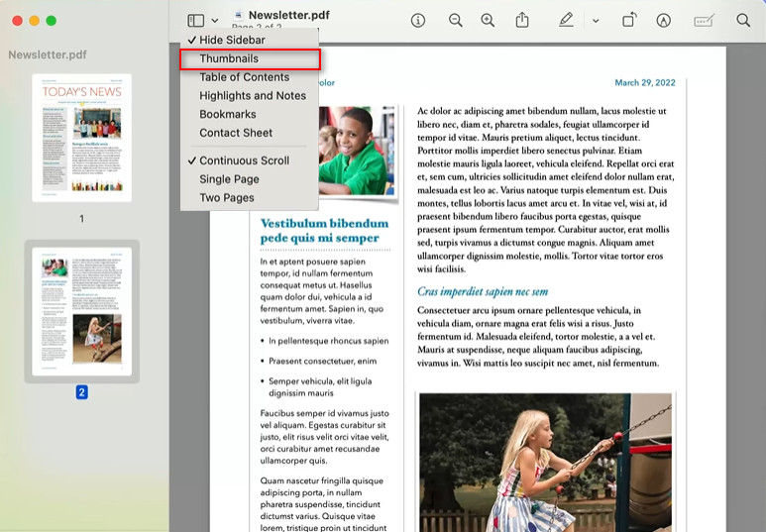766x532 pixels.
Task: Select the Highlight pen tool
Action: pyautogui.click(x=566, y=21)
